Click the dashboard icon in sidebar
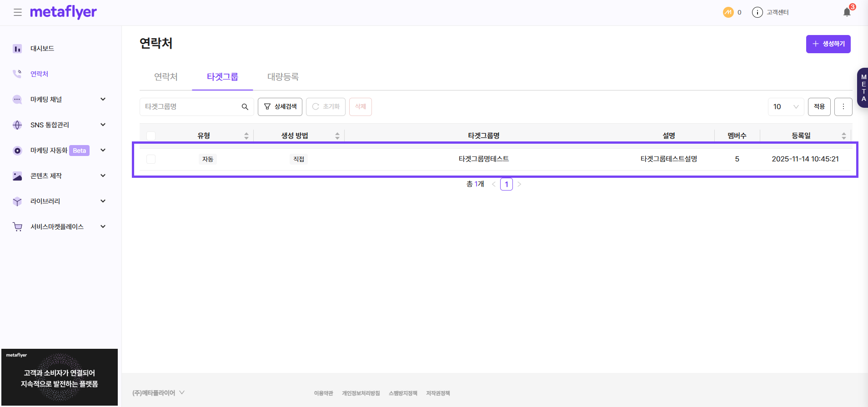868x407 pixels. click(x=17, y=49)
